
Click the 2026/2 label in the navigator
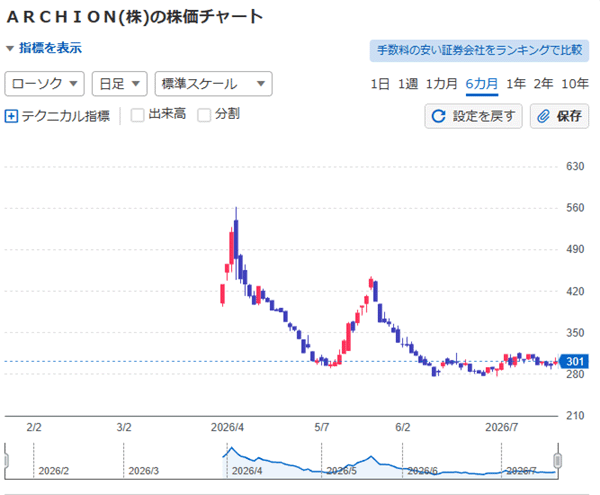coord(54,471)
